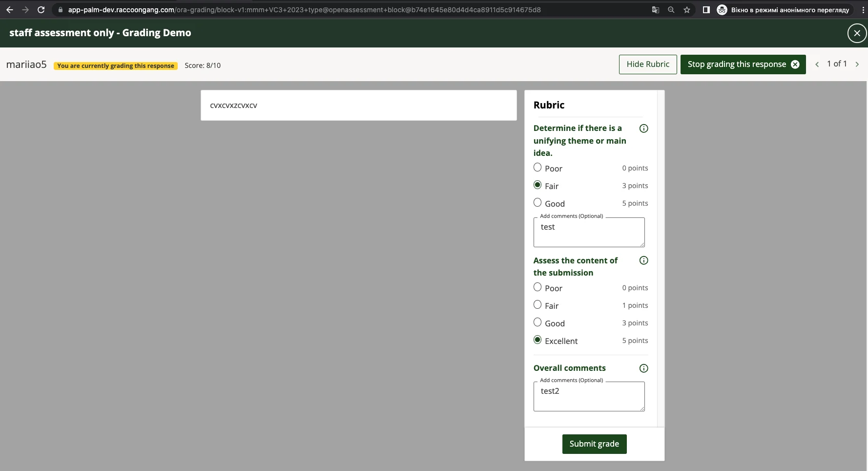Click Hide Rubric button
The width and height of the screenshot is (868, 471).
click(648, 64)
